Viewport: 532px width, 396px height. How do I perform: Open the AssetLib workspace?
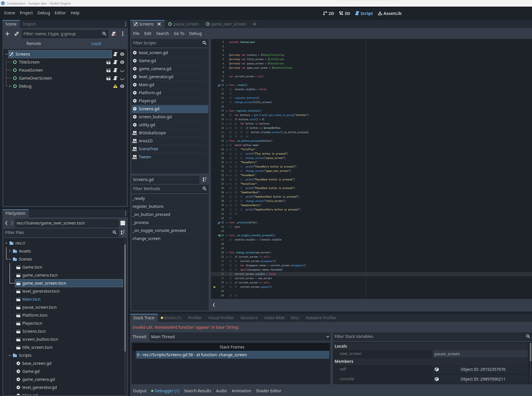click(389, 13)
